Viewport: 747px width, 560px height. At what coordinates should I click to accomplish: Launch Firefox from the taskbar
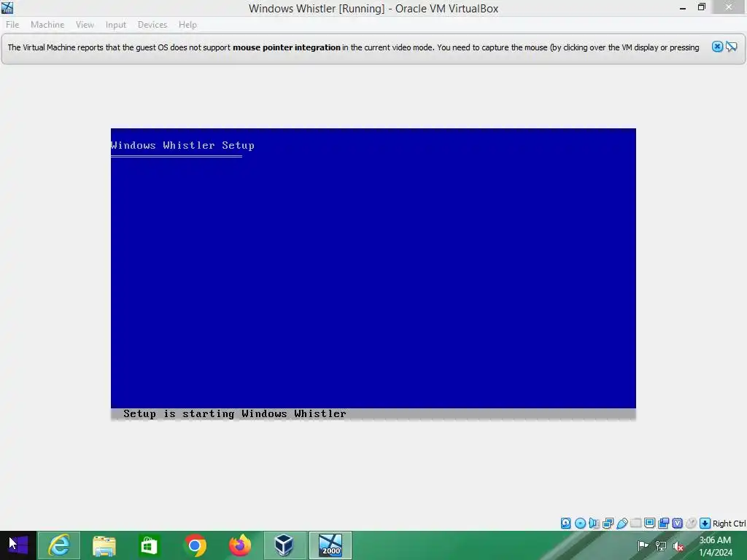pos(239,545)
